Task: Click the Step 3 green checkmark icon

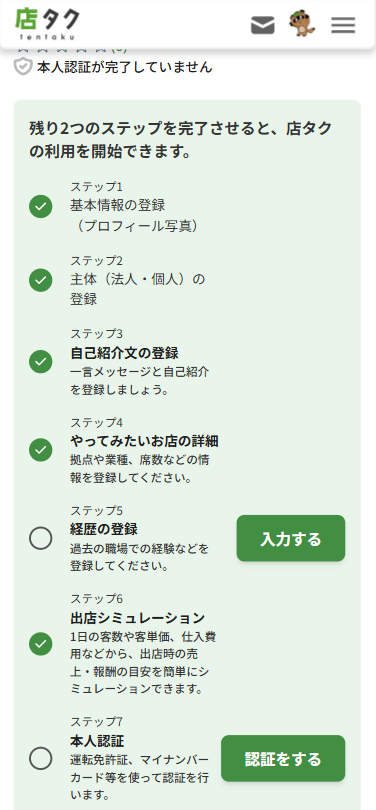Action: coord(40,361)
